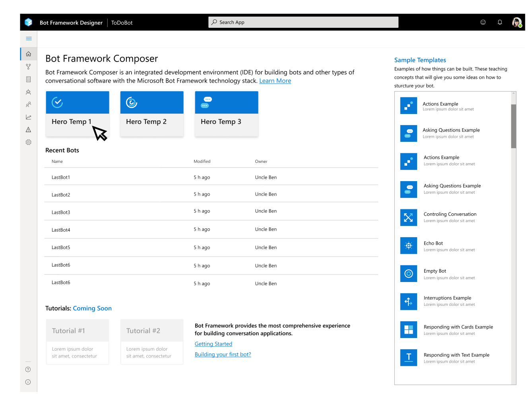Open the line chart analytics icon
The image size is (532, 398).
[29, 117]
